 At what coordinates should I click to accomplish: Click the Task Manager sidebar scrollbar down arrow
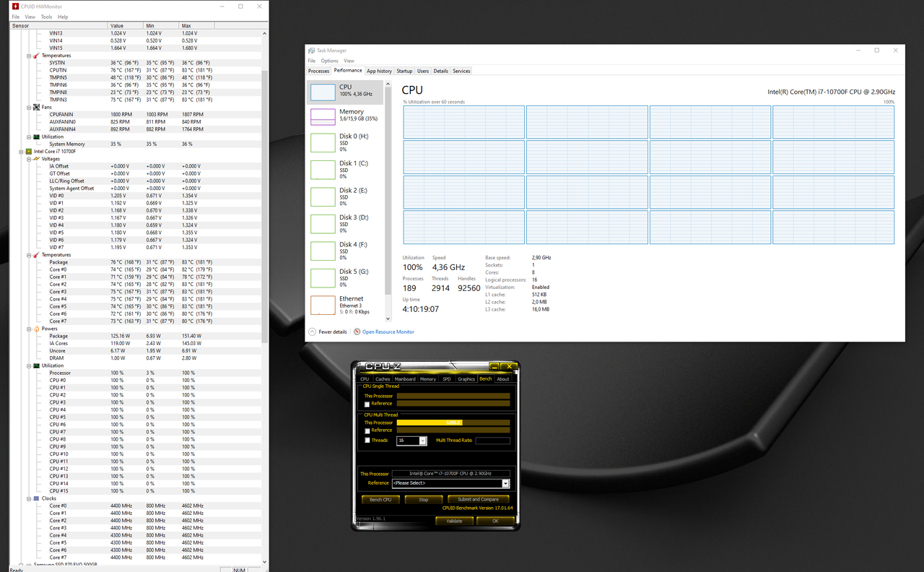click(388, 318)
